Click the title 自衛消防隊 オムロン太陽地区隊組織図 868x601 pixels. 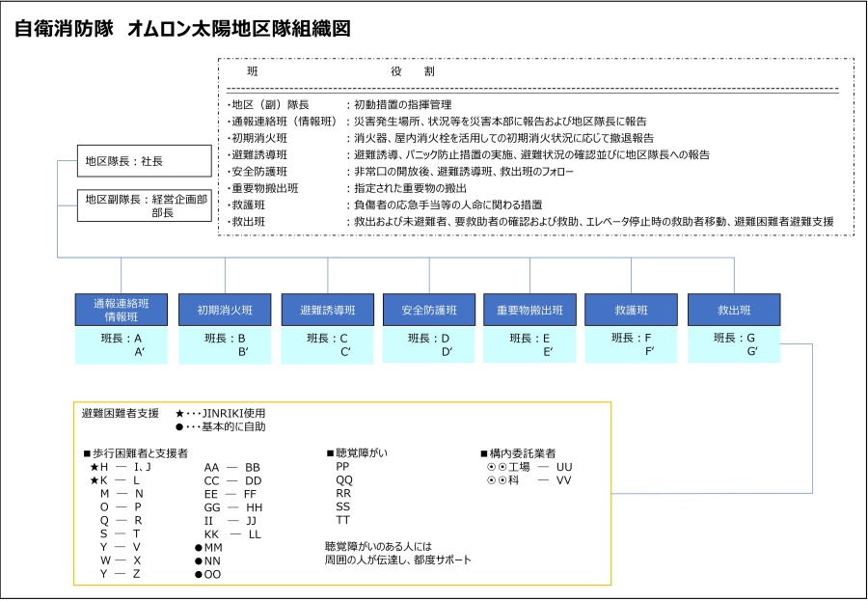pos(182,28)
